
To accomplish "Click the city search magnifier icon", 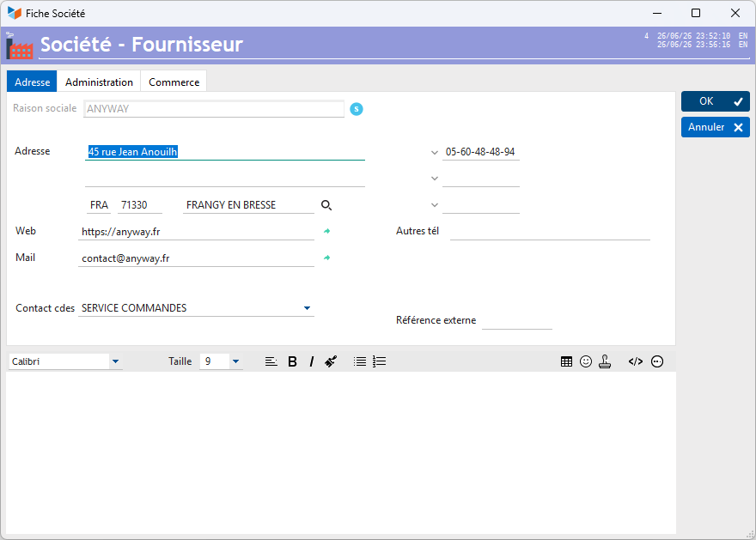I will [x=326, y=205].
